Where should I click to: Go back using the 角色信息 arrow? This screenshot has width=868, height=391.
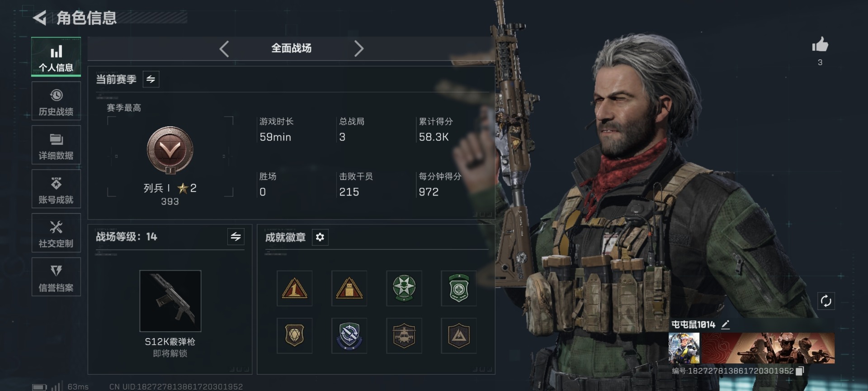[40, 18]
